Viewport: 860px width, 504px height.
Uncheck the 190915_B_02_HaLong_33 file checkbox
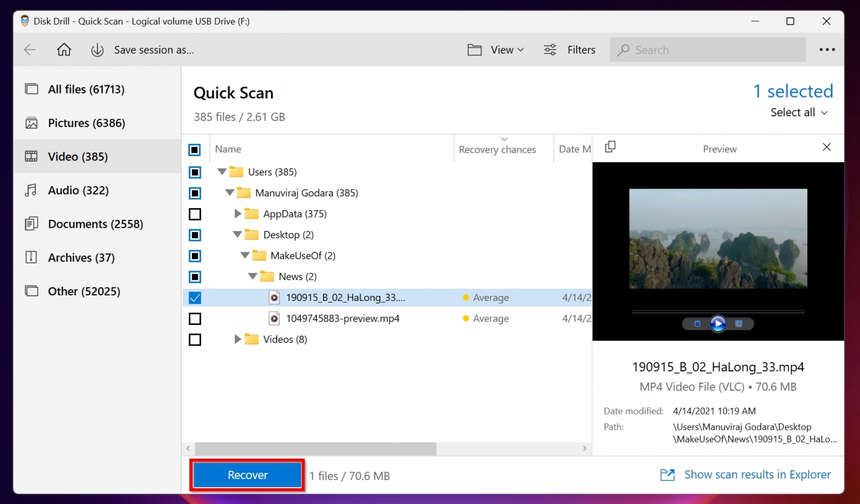(194, 298)
